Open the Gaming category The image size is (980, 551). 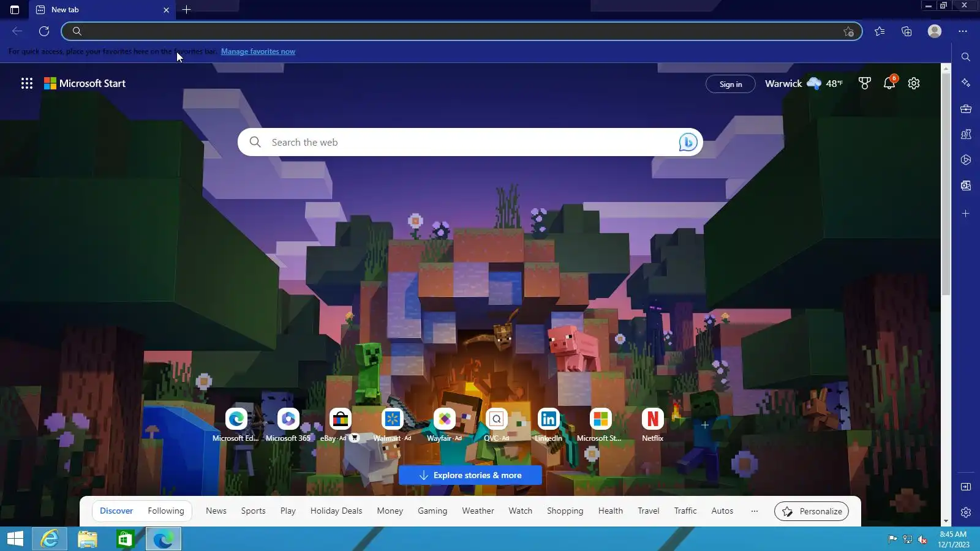click(432, 511)
